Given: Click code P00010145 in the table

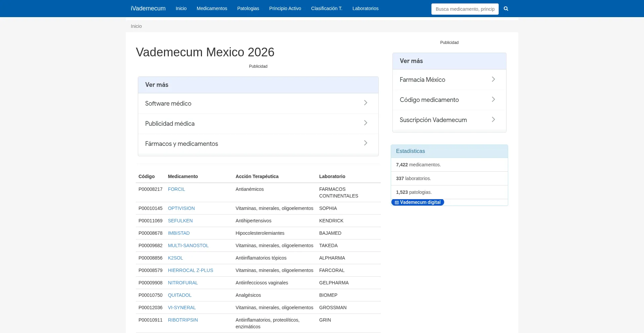Looking at the screenshot, I should coord(150,208).
